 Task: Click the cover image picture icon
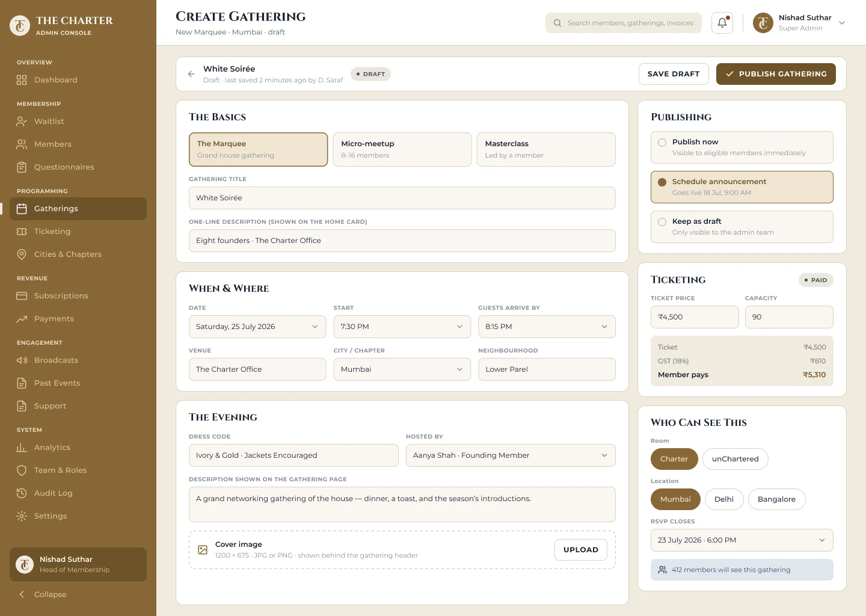coord(203,550)
